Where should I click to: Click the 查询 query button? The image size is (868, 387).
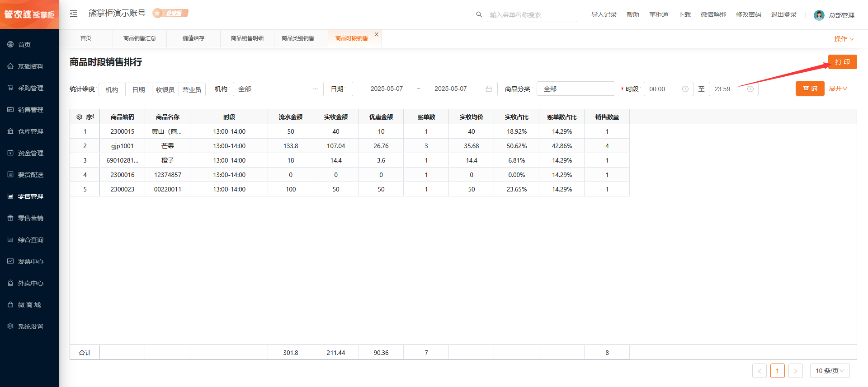pyautogui.click(x=810, y=89)
